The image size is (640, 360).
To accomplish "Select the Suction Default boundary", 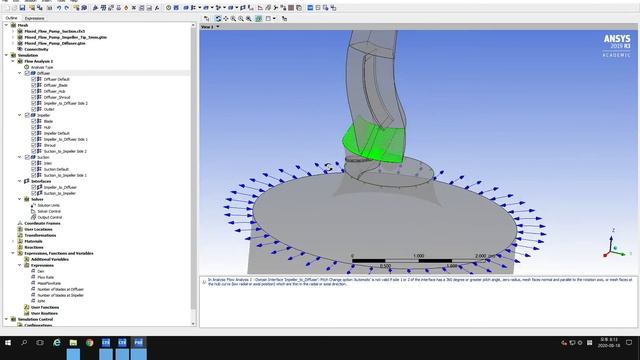I will click(56, 169).
